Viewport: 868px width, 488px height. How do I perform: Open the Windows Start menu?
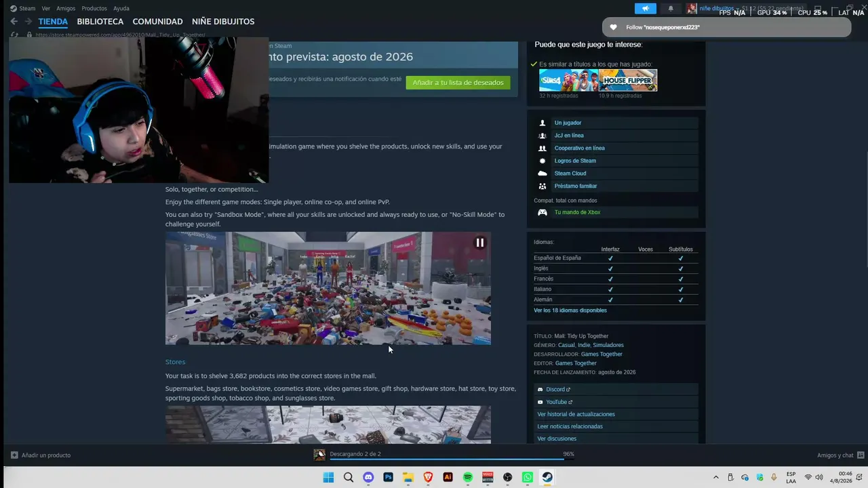(328, 477)
